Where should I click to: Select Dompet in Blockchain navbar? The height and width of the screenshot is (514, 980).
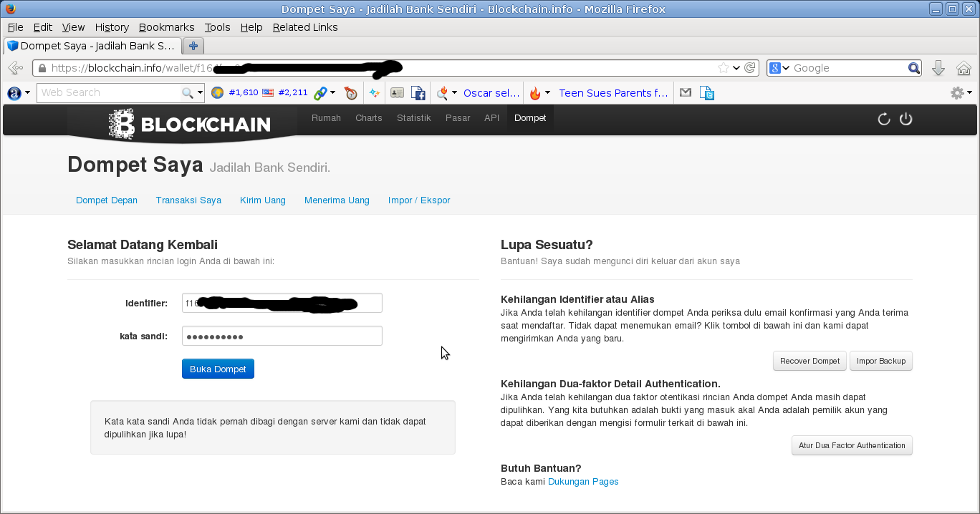coord(530,118)
